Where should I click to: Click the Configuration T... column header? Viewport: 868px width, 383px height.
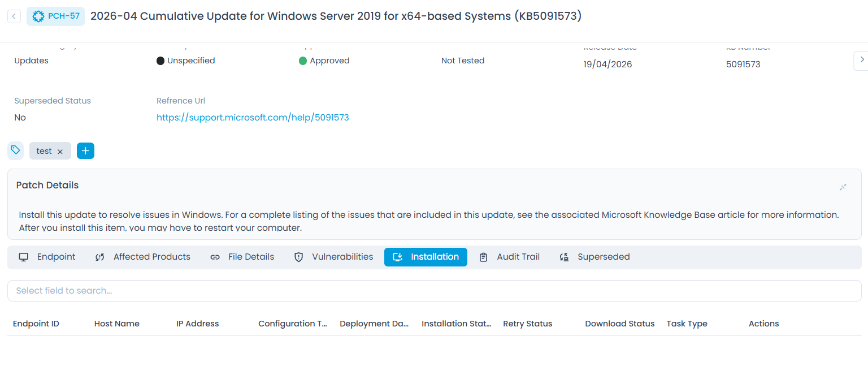pyautogui.click(x=293, y=324)
